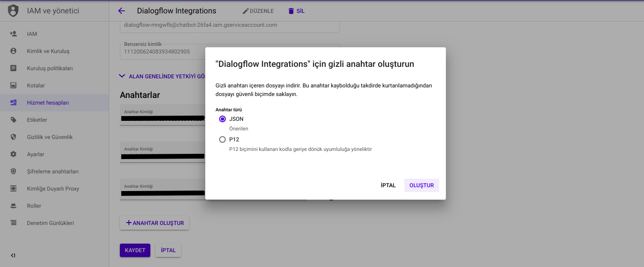Screen dimensions: 644x267
Task: Click the Etiketler tag icon
Action: coord(13,120)
